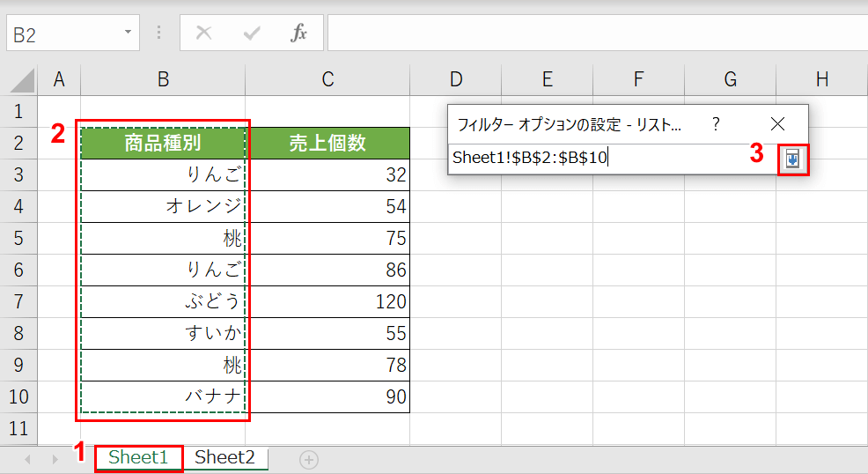Click the 桃 cell in row 9
Screen dimensions: 868x474
pos(163,365)
